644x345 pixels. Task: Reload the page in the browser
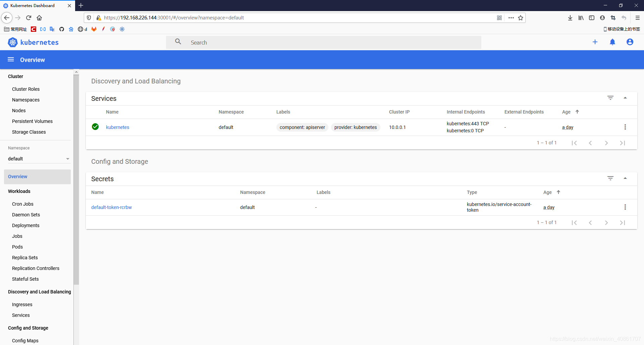pos(29,18)
